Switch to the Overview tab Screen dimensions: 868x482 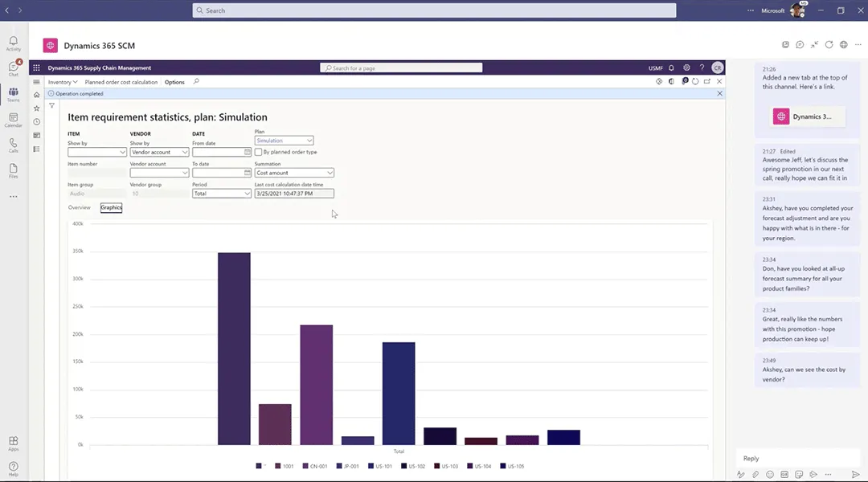click(x=79, y=207)
